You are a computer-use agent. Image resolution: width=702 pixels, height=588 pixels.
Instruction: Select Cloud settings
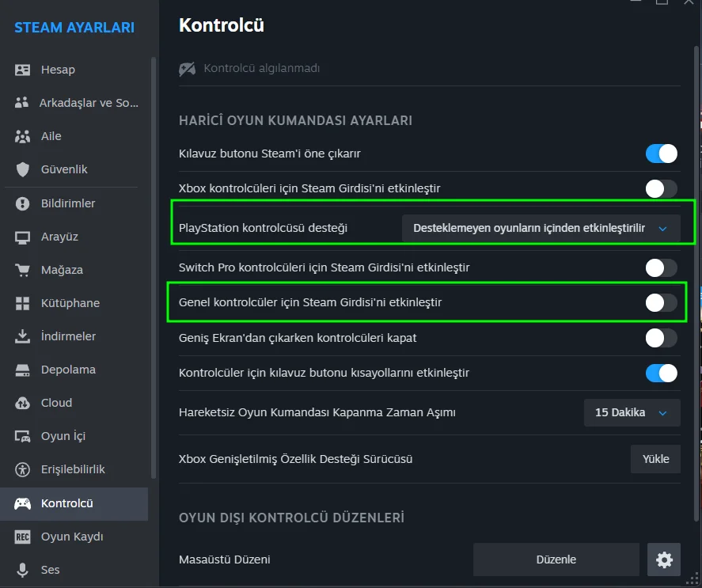(x=74, y=403)
